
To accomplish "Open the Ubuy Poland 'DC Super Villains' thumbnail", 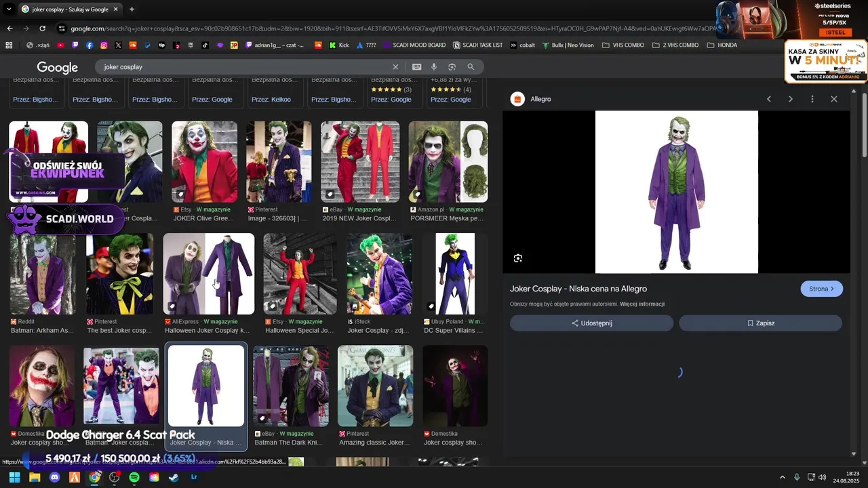I will click(455, 274).
